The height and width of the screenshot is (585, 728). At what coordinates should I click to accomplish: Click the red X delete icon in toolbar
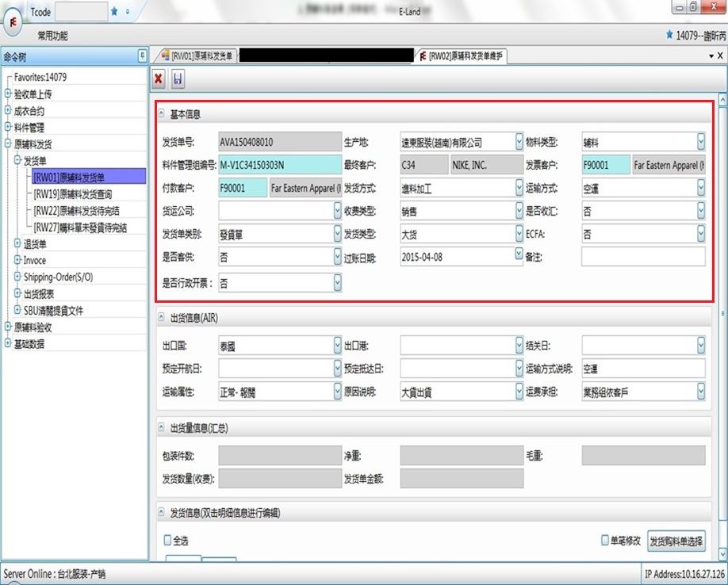tap(159, 78)
